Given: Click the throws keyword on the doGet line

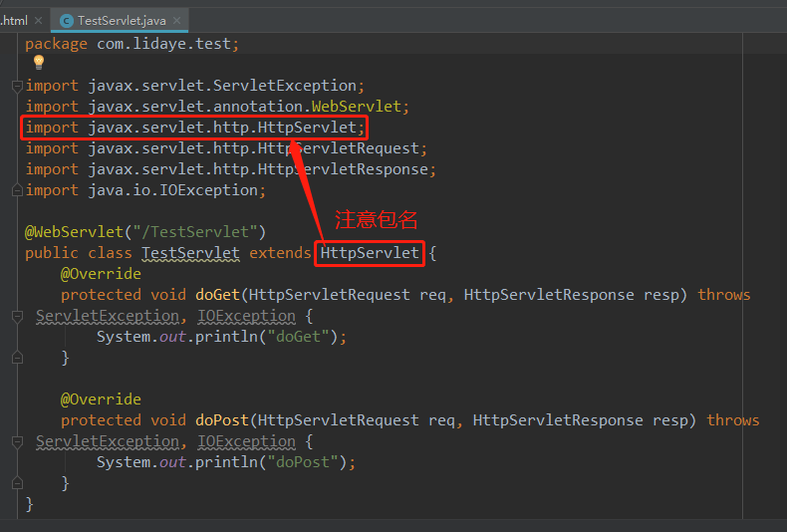Looking at the screenshot, I should 724,295.
